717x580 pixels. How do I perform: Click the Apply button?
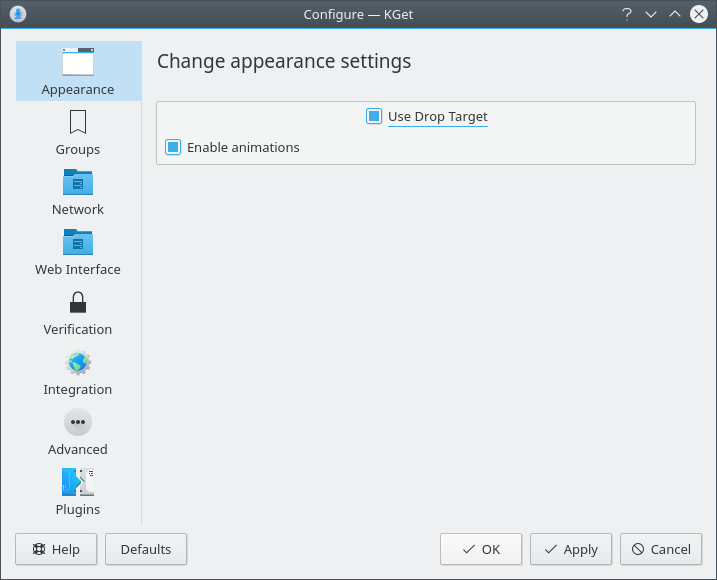[x=571, y=549]
